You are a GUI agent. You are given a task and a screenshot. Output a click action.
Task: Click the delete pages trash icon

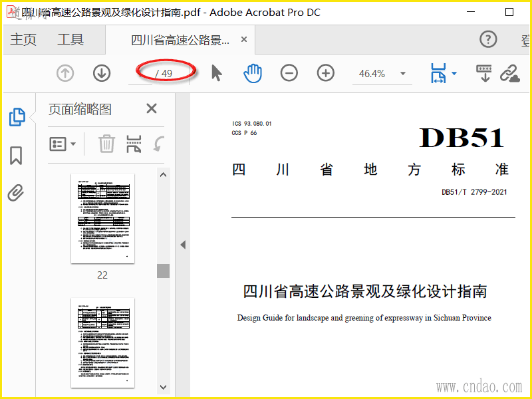(106, 144)
